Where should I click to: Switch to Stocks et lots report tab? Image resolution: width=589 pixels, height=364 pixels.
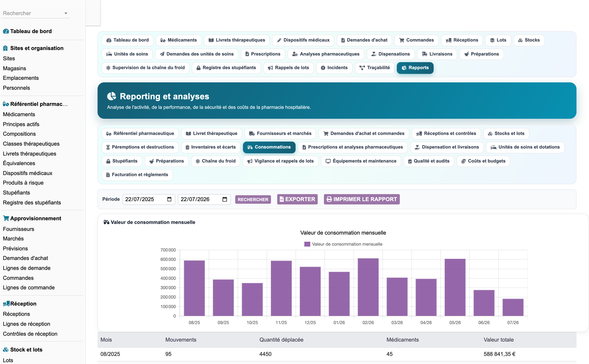tap(506, 134)
